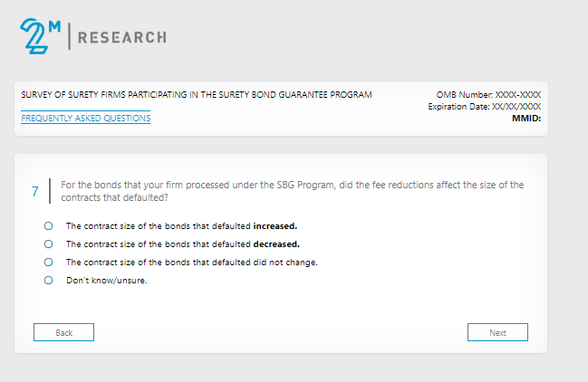Click the MMID label
The width and height of the screenshot is (588, 382).
(x=525, y=119)
